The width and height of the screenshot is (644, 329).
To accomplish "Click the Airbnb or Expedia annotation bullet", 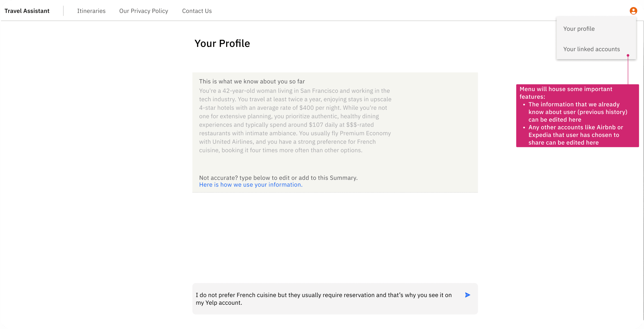I will [575, 135].
